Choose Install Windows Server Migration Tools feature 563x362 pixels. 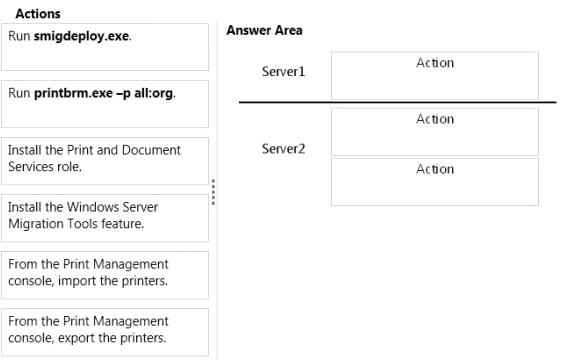pos(105,218)
